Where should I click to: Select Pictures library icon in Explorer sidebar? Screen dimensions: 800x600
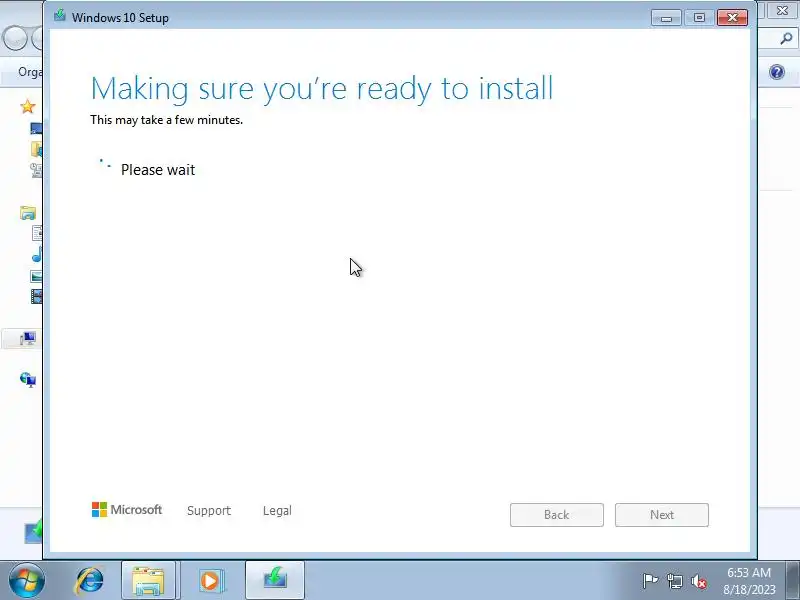coord(36,276)
